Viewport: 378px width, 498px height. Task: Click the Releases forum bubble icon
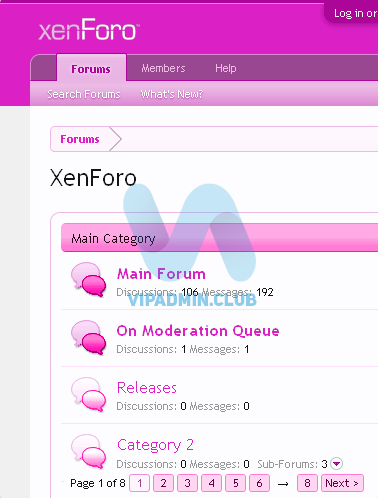[x=88, y=394]
